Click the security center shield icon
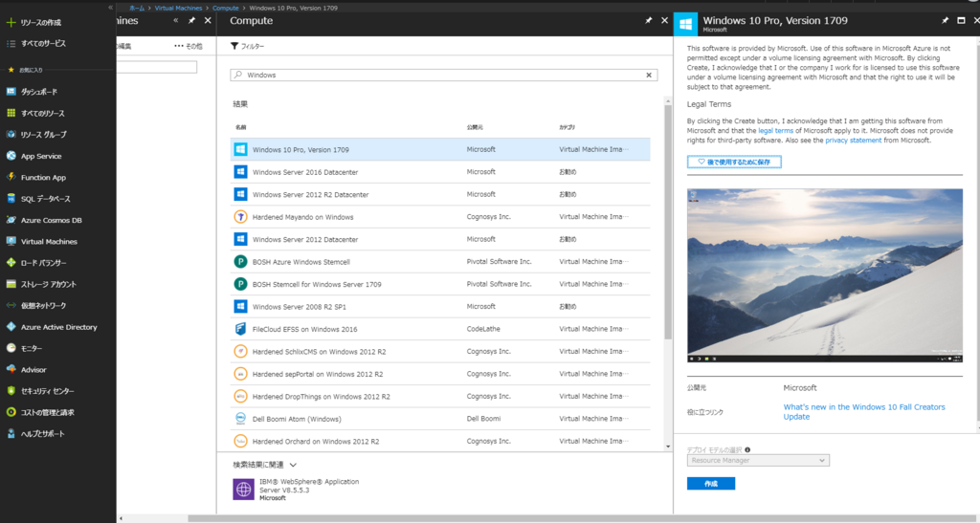Image resolution: width=980 pixels, height=523 pixels. [x=11, y=391]
